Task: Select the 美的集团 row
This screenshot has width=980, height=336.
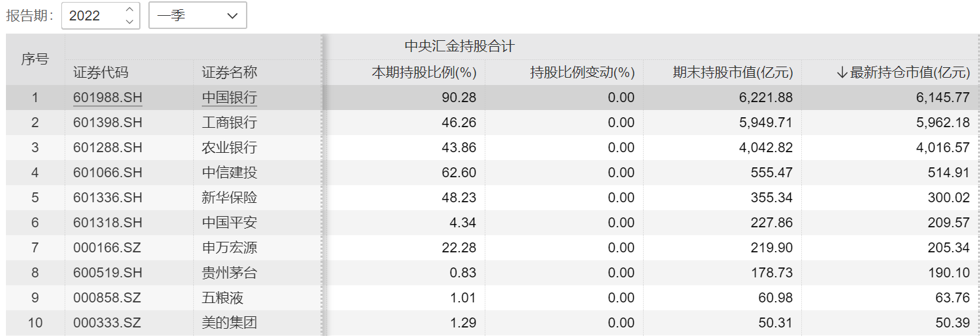Action: point(229,323)
